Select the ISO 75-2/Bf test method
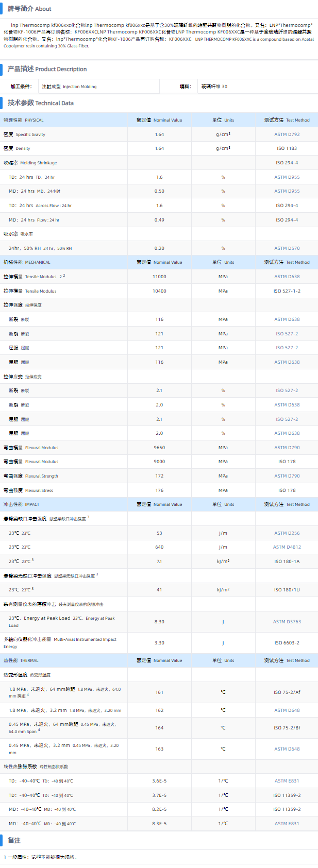318x868 pixels. [287, 728]
